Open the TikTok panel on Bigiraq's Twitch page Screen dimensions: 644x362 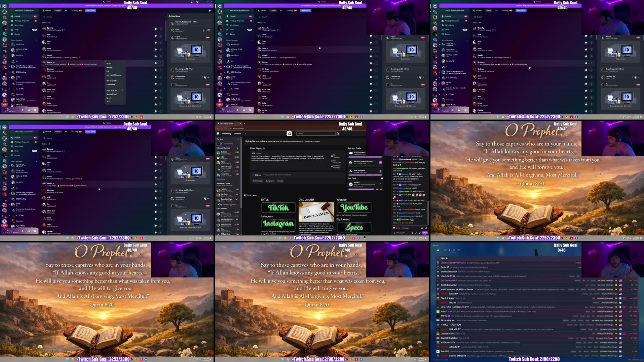tap(278, 207)
